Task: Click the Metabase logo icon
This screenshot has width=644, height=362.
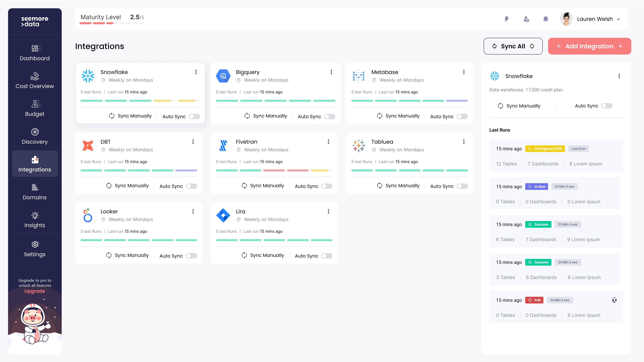Action: pyautogui.click(x=359, y=76)
